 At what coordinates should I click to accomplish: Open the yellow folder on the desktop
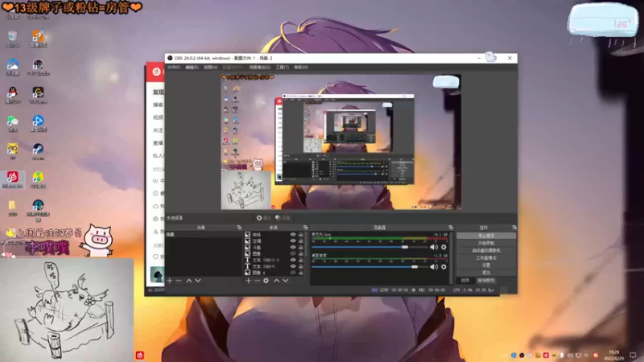12,208
